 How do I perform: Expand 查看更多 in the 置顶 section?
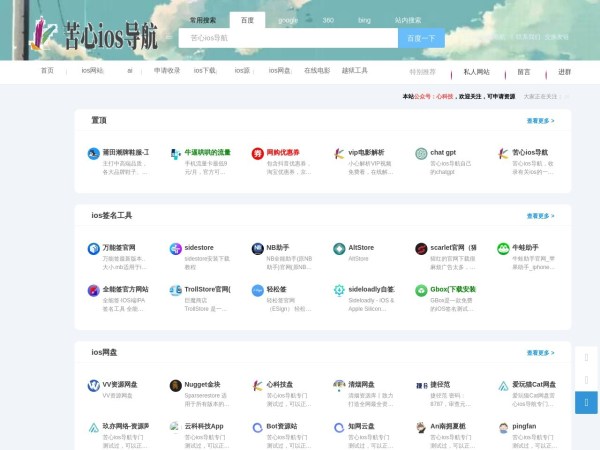[540, 120]
